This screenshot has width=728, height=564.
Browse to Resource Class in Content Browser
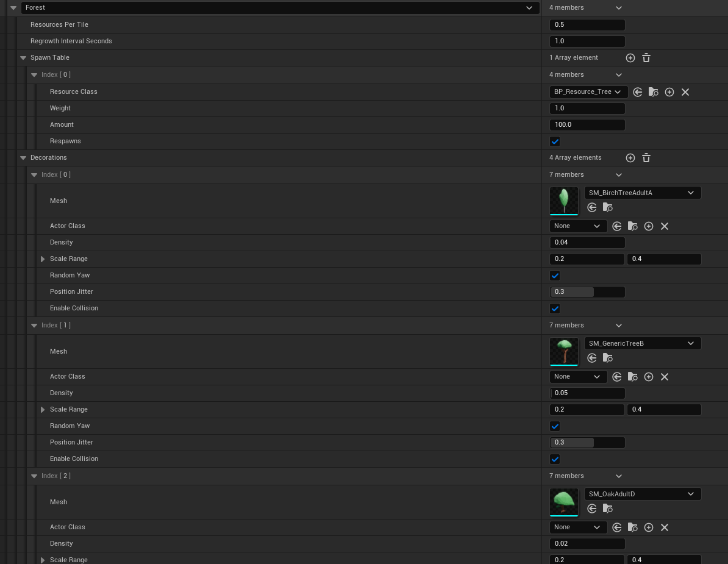(x=653, y=92)
